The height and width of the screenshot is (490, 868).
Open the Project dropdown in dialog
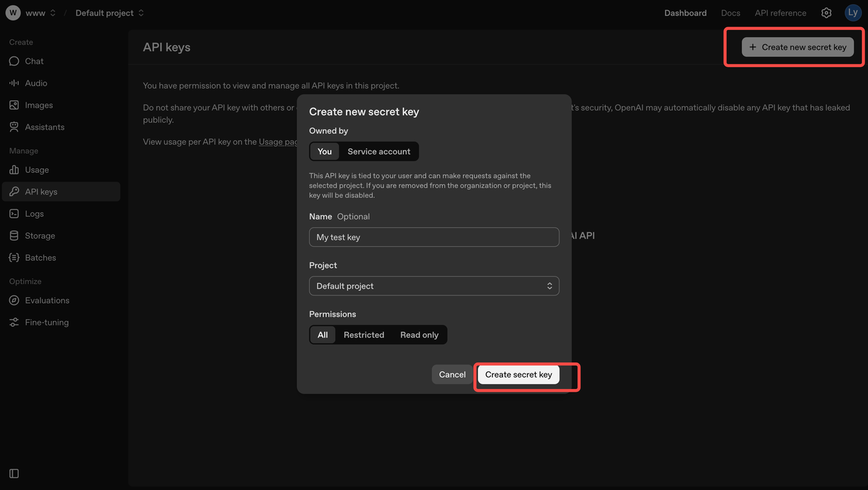pos(434,286)
